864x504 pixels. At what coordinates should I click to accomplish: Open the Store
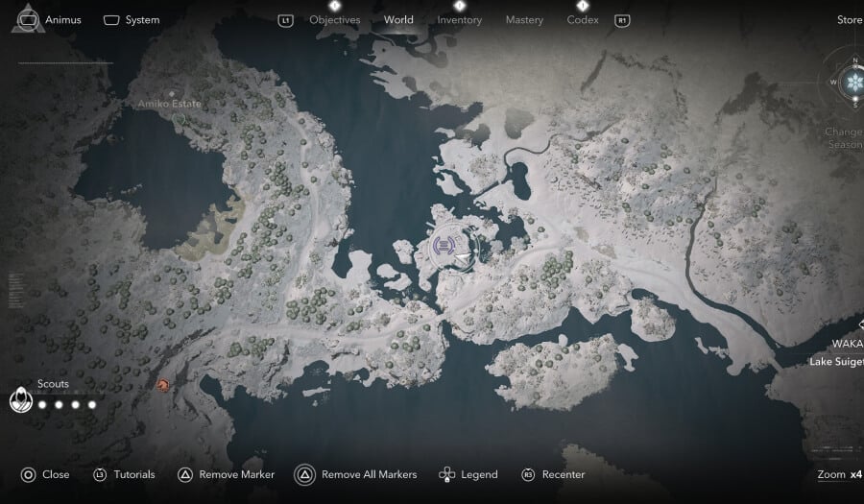(x=850, y=20)
